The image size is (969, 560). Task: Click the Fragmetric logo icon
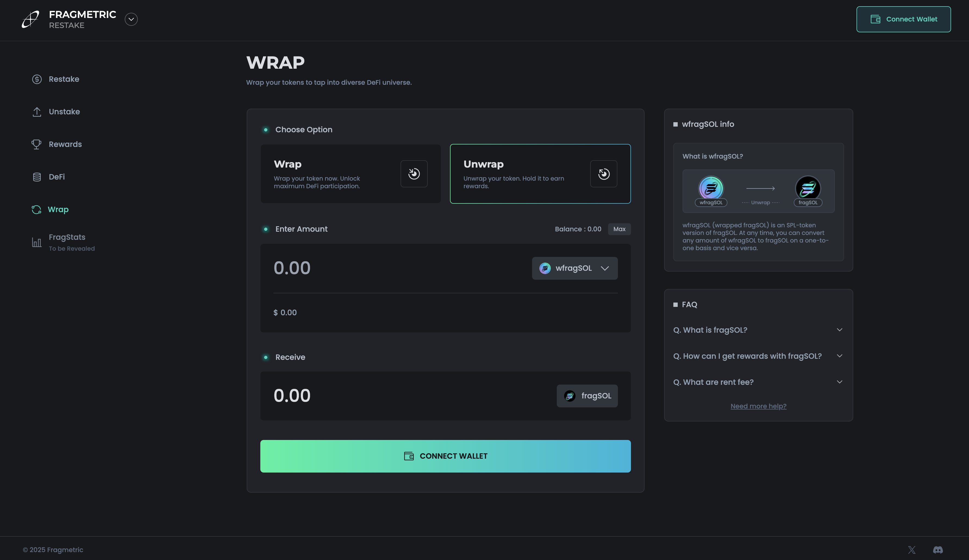click(30, 19)
